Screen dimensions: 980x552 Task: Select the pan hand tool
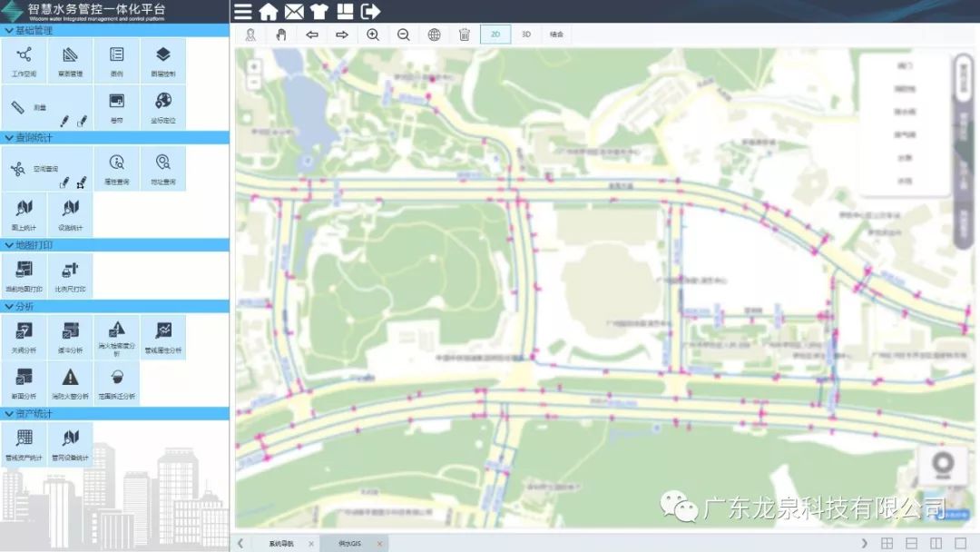pos(281,34)
